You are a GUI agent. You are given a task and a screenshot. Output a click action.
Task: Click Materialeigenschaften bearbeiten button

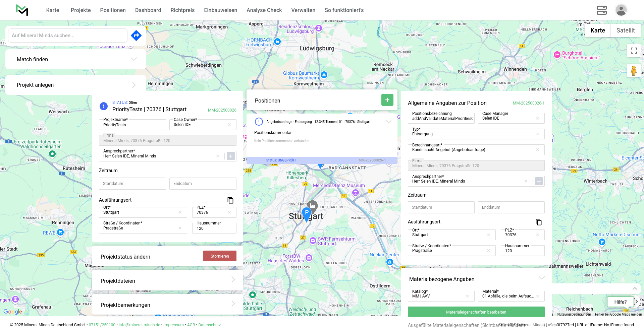[476, 312]
